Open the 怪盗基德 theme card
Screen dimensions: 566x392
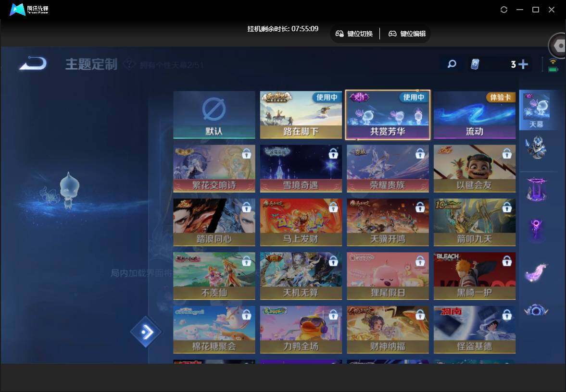coord(474,330)
